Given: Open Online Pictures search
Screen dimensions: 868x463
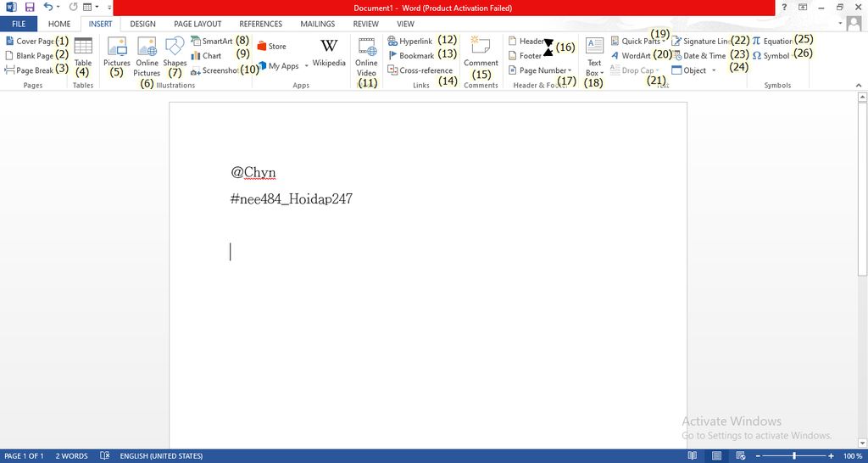Looking at the screenshot, I should [x=147, y=57].
